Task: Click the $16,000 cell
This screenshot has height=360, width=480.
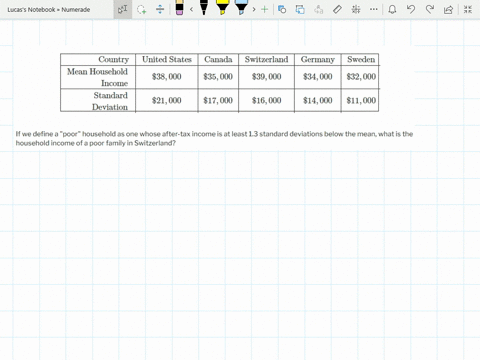Action: pos(266,100)
